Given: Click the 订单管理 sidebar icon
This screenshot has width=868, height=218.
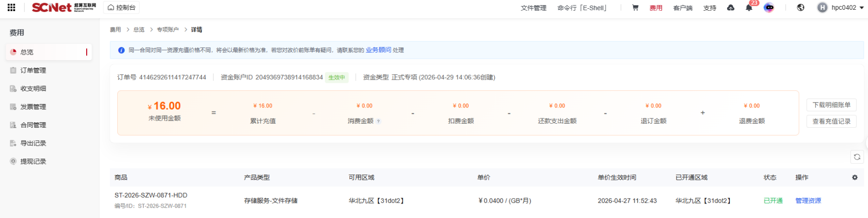Looking at the screenshot, I should coord(13,70).
